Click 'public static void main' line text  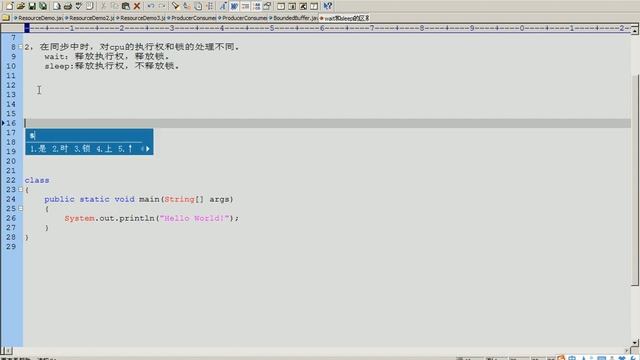[x=139, y=199]
